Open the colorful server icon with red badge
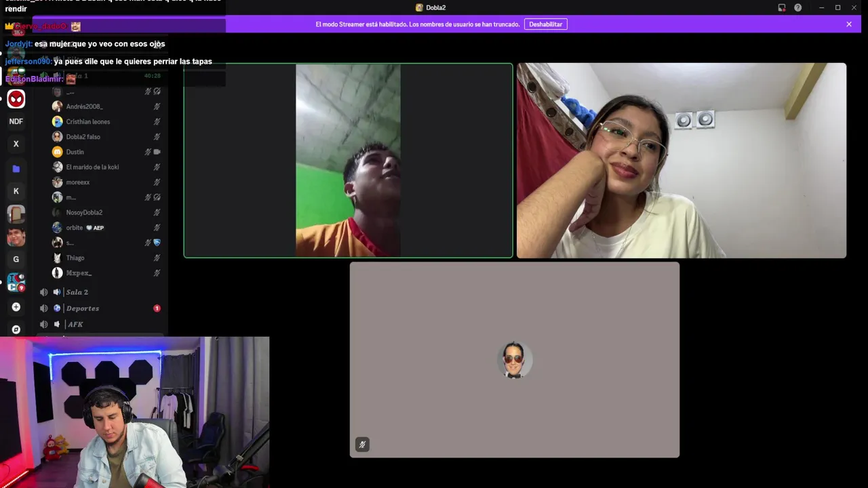 (x=16, y=283)
